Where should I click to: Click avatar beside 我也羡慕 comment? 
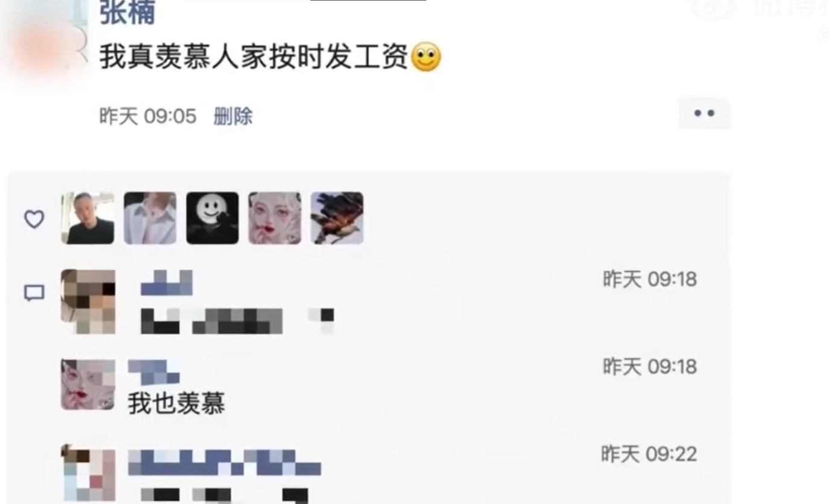point(88,385)
